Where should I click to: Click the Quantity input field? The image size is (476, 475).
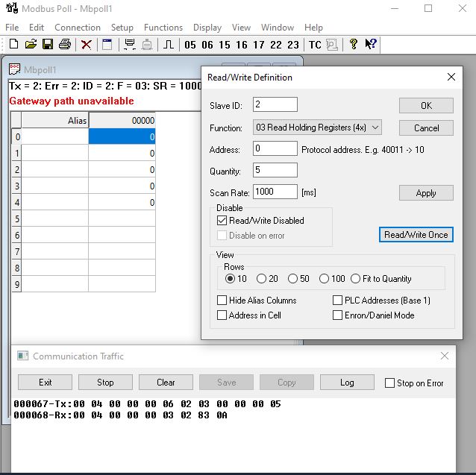coord(275,170)
